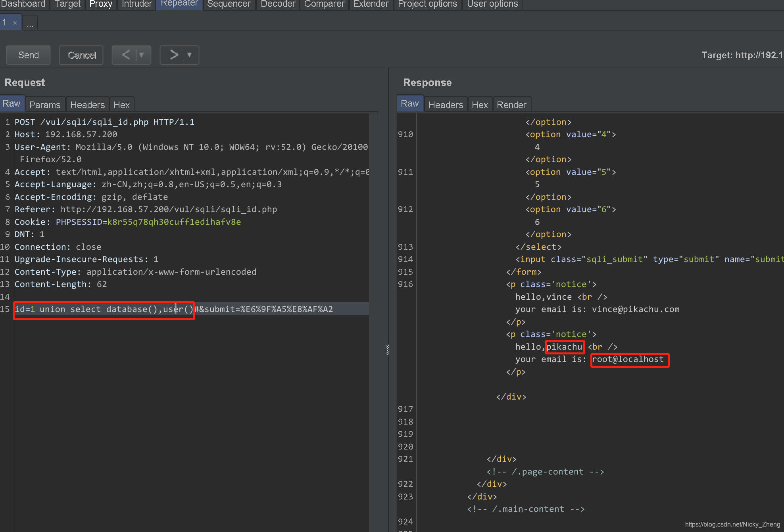784x532 pixels.
Task: Click the 'hello,vince' response line
Action: click(x=561, y=297)
